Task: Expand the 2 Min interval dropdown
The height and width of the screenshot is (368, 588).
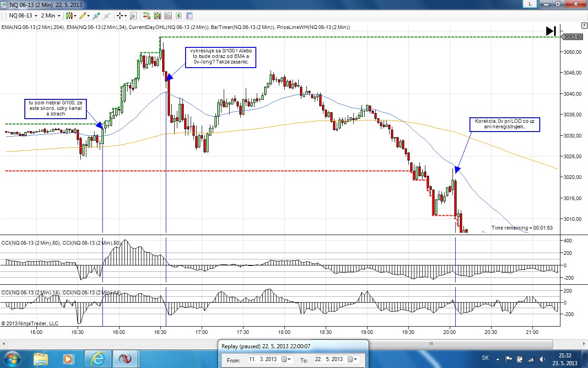Action: click(51, 16)
